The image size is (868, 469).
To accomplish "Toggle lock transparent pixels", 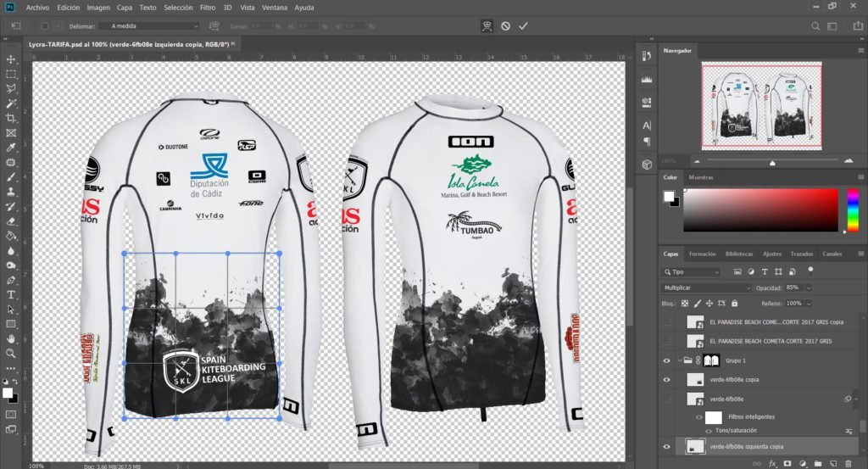I will (x=685, y=304).
